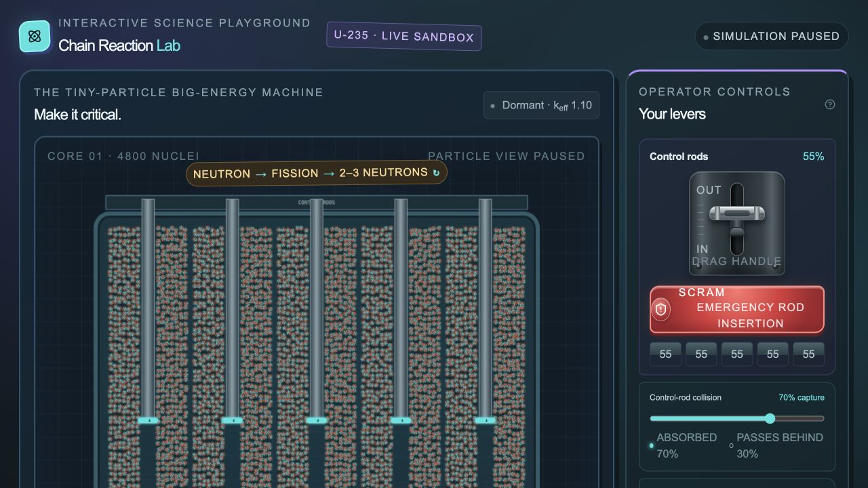The image size is (868, 488).
Task: Click the shield icon on the SCRAM button
Action: click(661, 310)
